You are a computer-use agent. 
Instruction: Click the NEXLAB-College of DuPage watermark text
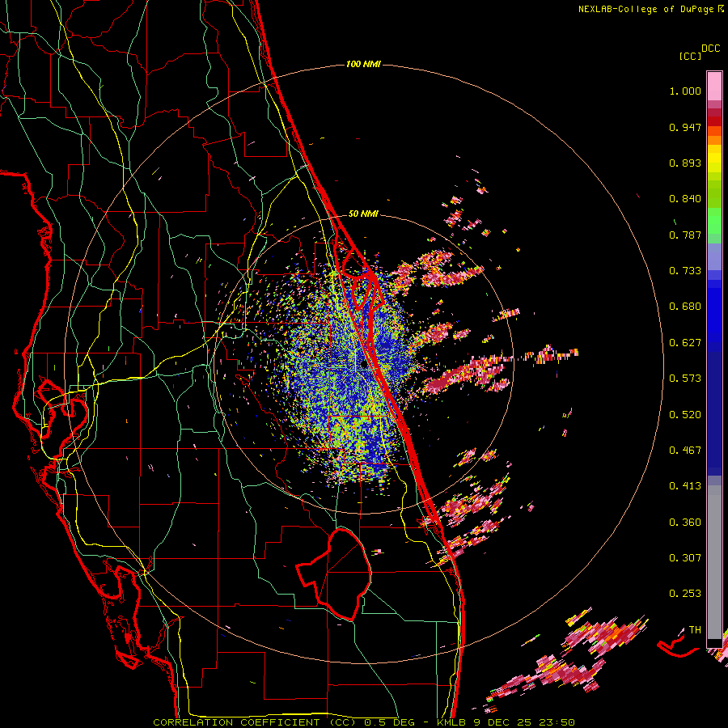point(650,9)
